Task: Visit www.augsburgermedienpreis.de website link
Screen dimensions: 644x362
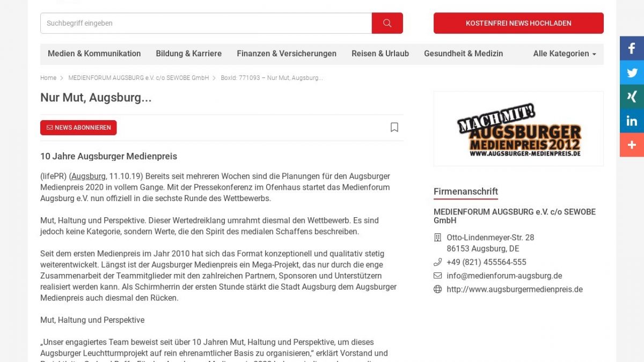Action: [x=515, y=290]
